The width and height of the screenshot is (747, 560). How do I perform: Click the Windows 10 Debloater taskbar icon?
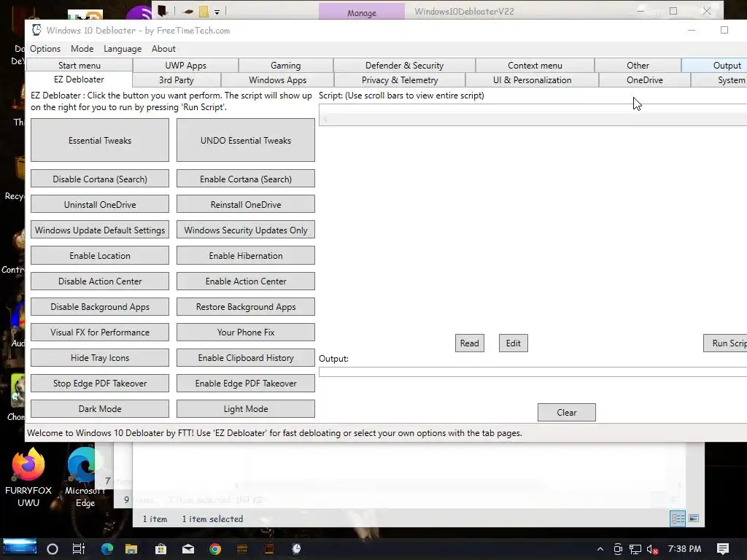296,549
